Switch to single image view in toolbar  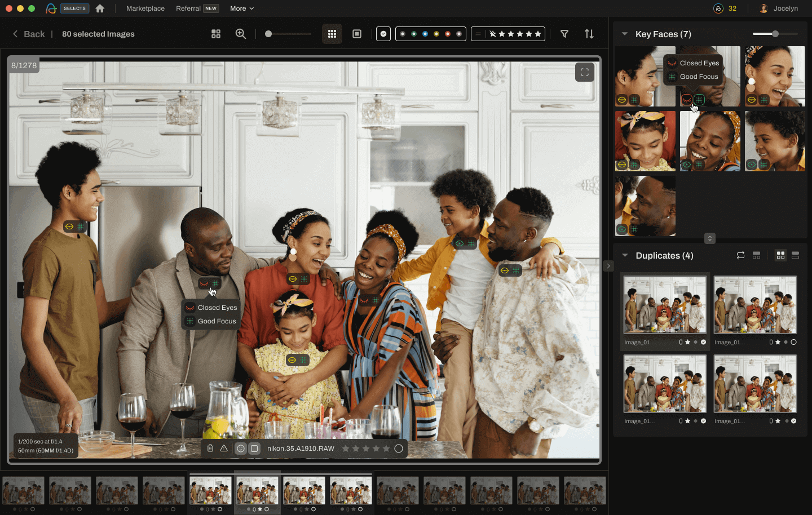(357, 34)
